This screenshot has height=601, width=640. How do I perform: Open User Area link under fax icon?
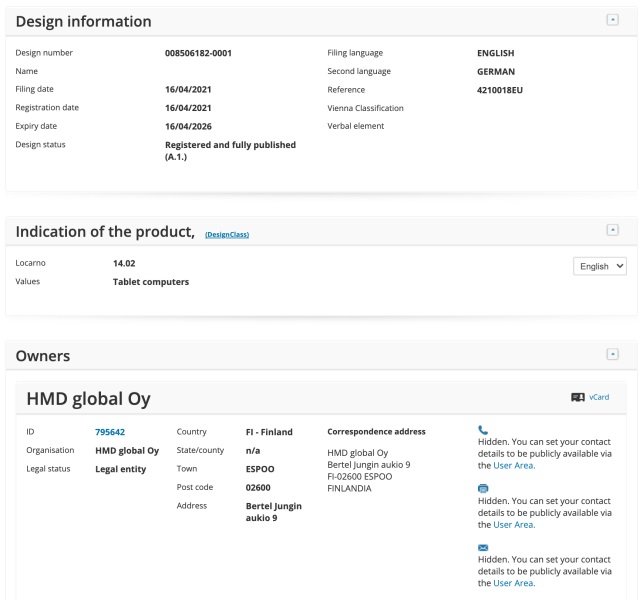(x=514, y=524)
